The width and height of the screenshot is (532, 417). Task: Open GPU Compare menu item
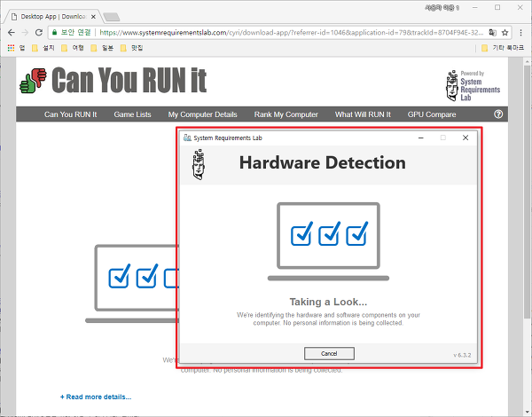(432, 114)
